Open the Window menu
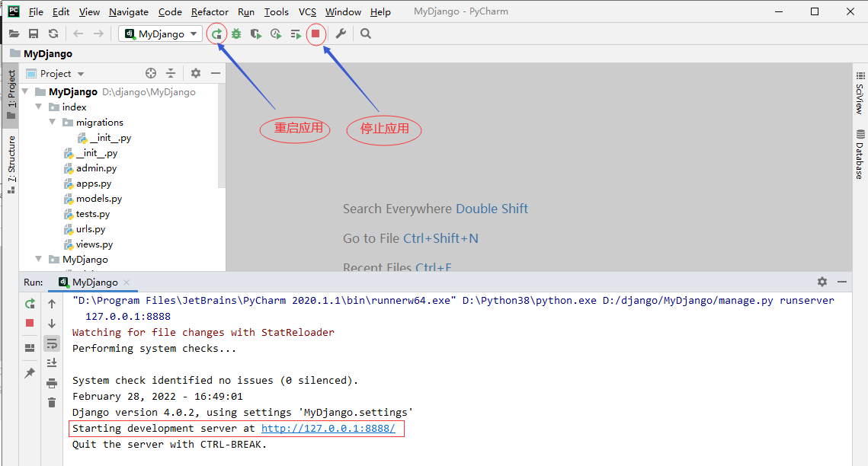Image resolution: width=868 pixels, height=466 pixels. click(343, 11)
